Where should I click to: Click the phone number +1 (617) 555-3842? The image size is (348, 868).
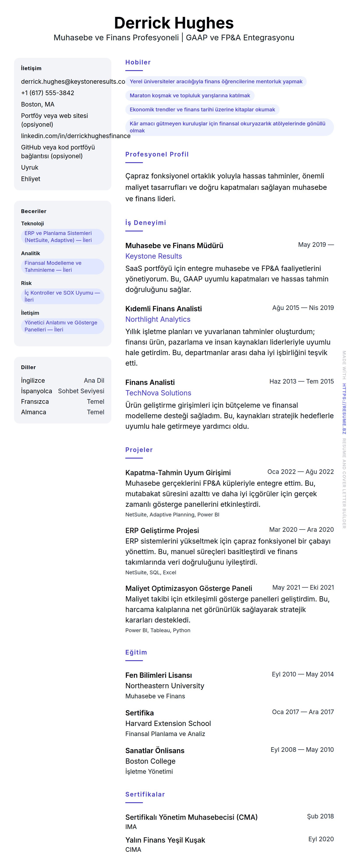(48, 93)
